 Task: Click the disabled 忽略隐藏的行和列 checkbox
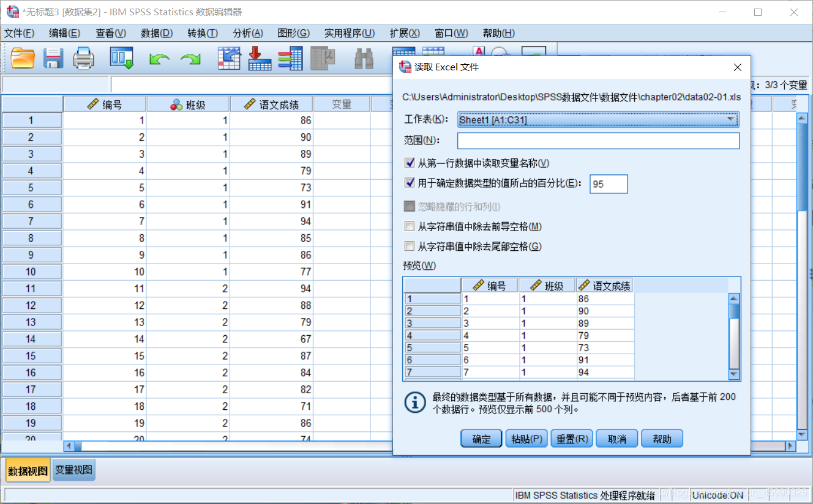(x=410, y=207)
